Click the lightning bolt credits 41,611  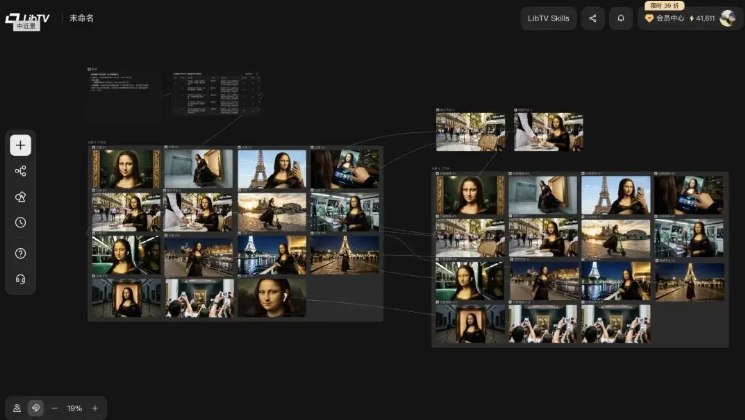[x=702, y=18]
